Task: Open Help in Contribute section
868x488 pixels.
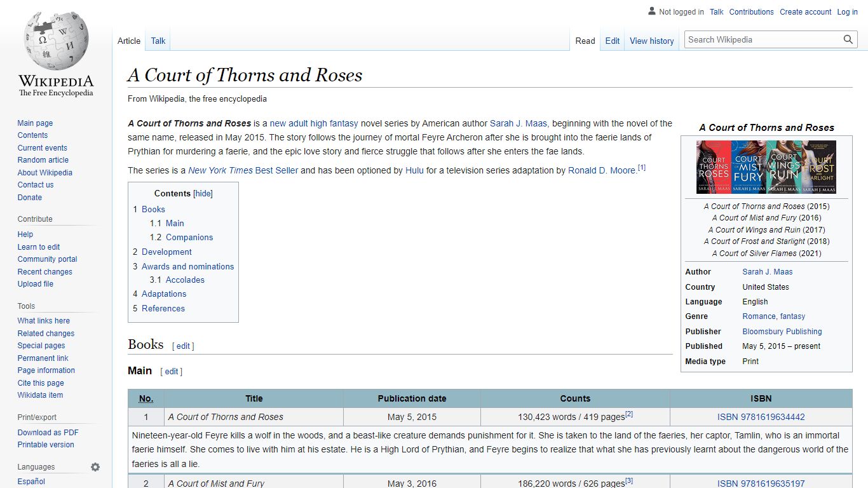Action: pos(25,234)
